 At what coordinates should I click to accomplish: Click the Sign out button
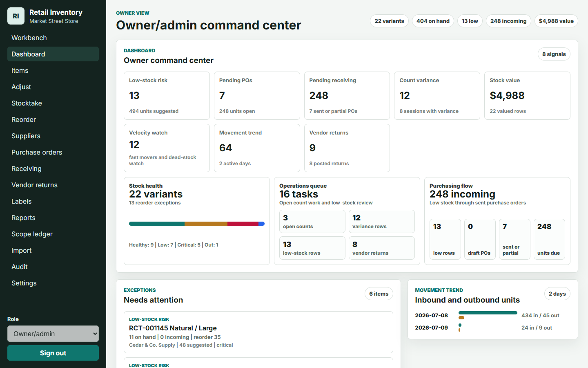click(53, 353)
